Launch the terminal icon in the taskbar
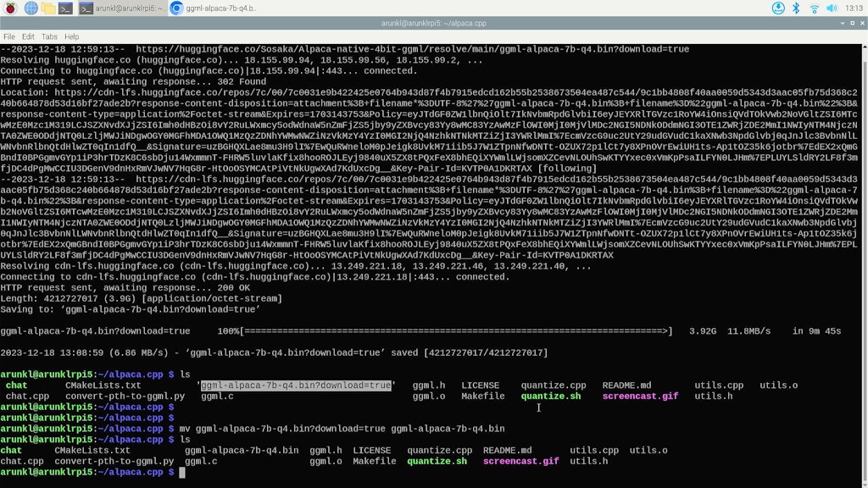Screen dimensions: 868x488 [65, 8]
